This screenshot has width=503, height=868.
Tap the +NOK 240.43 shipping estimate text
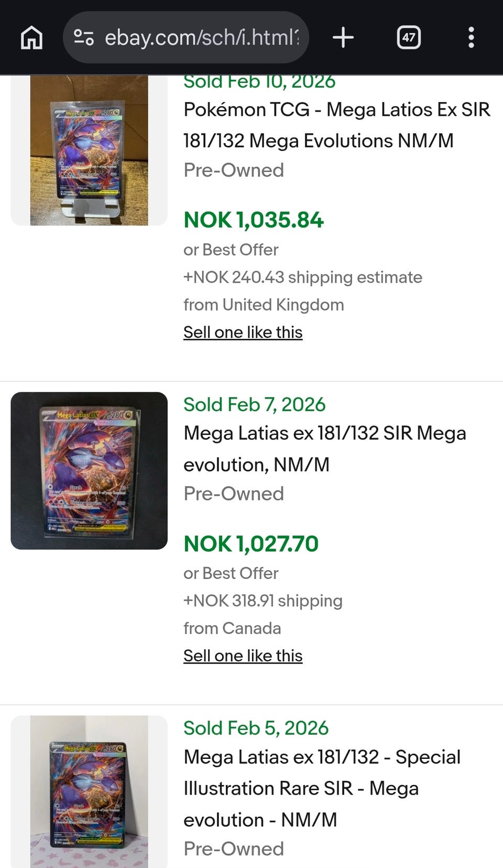pos(303,277)
